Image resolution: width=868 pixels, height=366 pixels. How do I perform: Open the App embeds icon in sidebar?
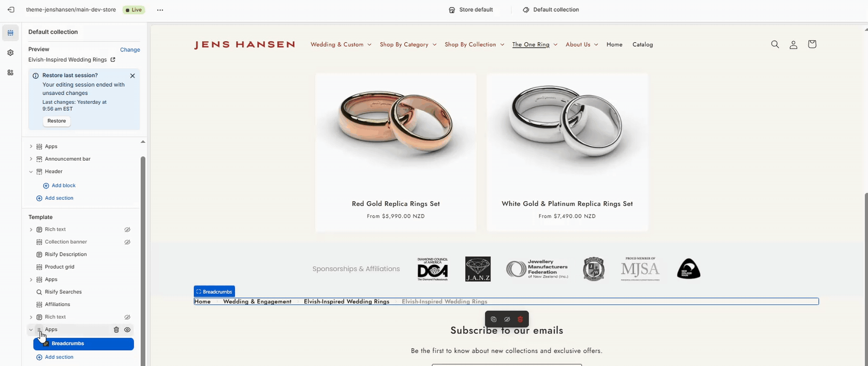pyautogui.click(x=10, y=73)
